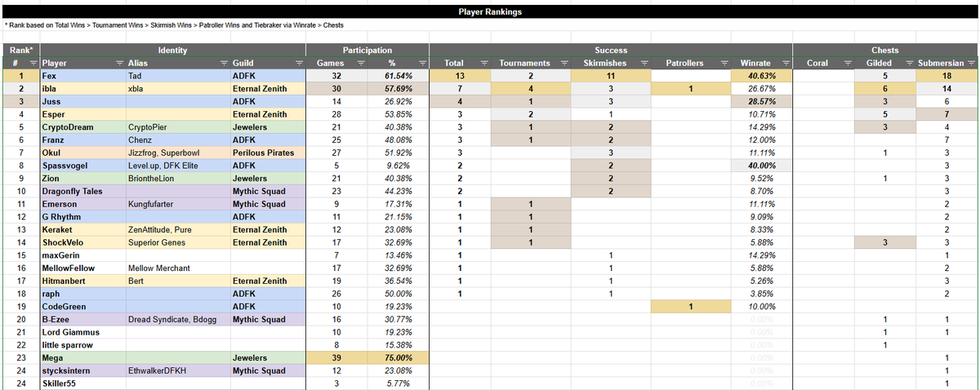980x390 pixels.
Task: Open the Coral column filter
Action: pos(846,63)
